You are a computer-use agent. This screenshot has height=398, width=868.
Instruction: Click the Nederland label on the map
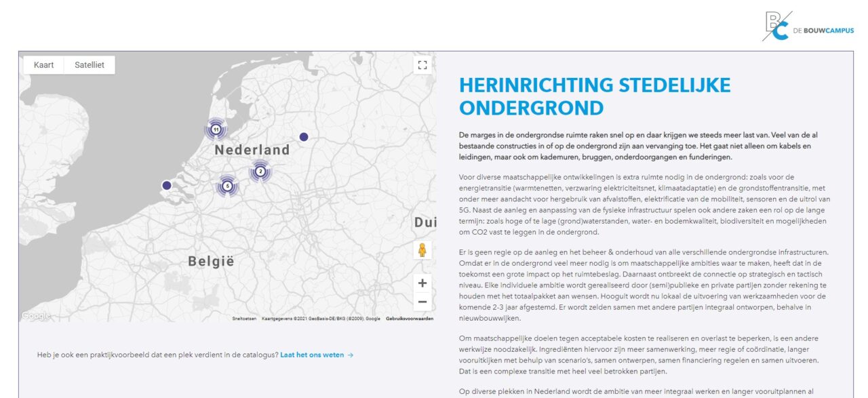(252, 150)
